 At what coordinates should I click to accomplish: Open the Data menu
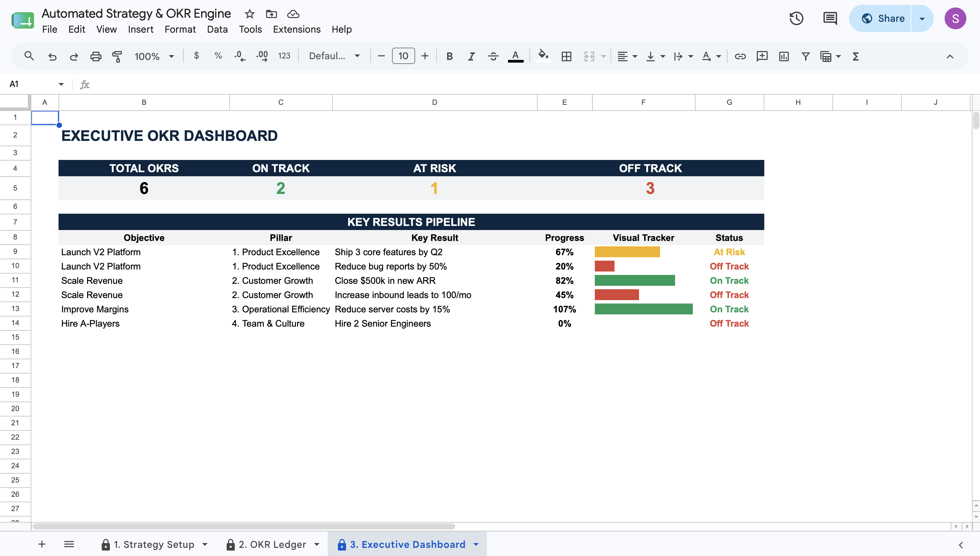coord(217,29)
